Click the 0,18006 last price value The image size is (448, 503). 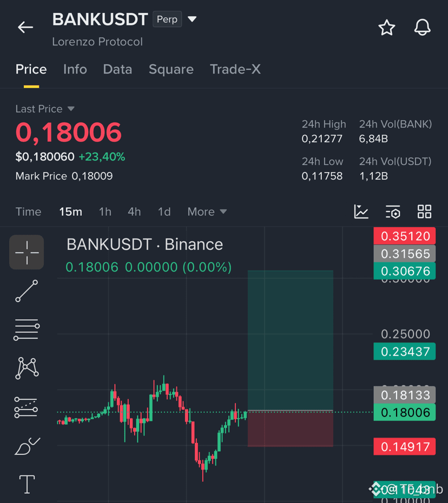coord(68,132)
